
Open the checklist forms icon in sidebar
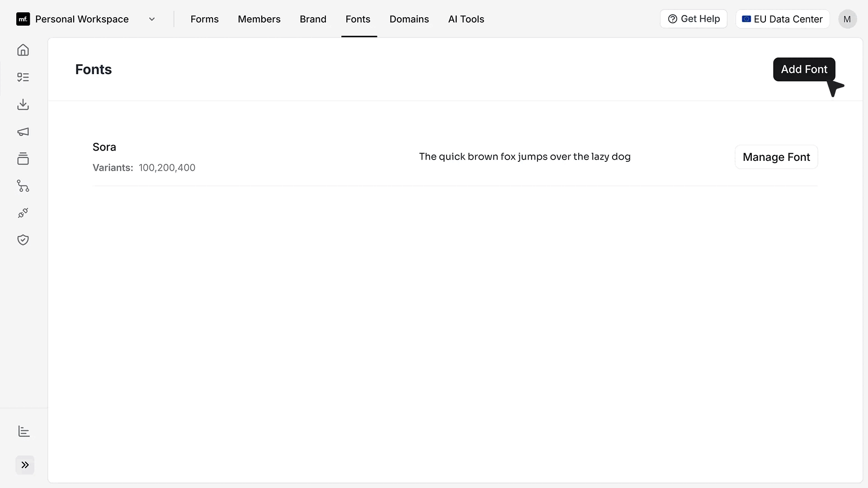23,77
